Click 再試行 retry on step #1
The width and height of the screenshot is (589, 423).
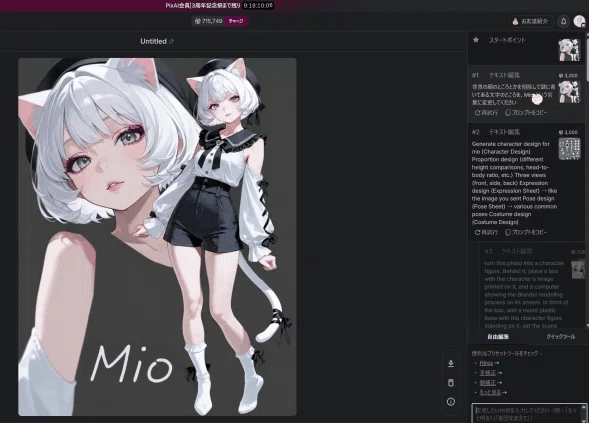pyautogui.click(x=486, y=113)
